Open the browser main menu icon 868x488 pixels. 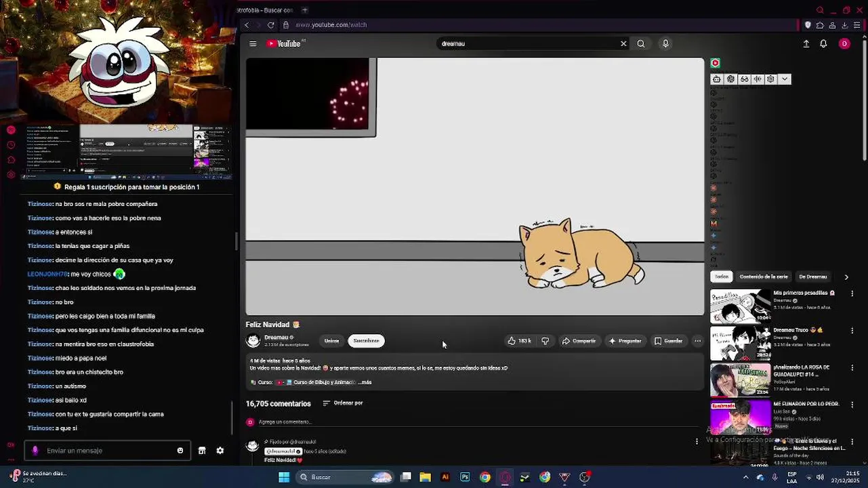[x=856, y=25]
